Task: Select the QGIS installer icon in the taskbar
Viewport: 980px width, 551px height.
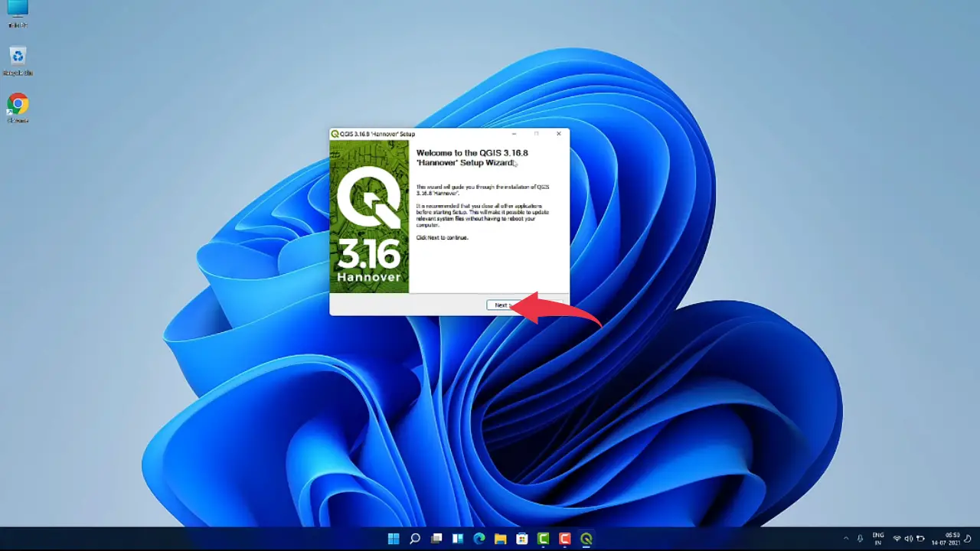Action: pos(586,539)
